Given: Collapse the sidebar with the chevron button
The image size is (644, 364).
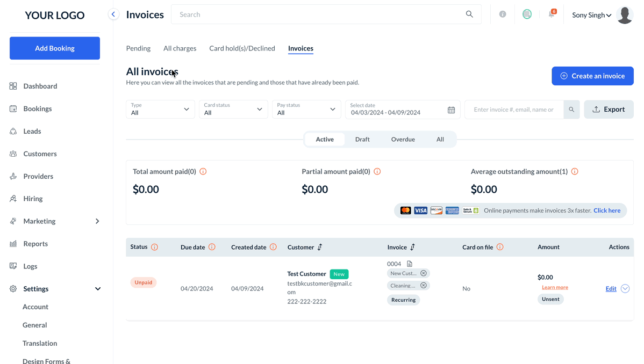Looking at the screenshot, I should coord(113,14).
